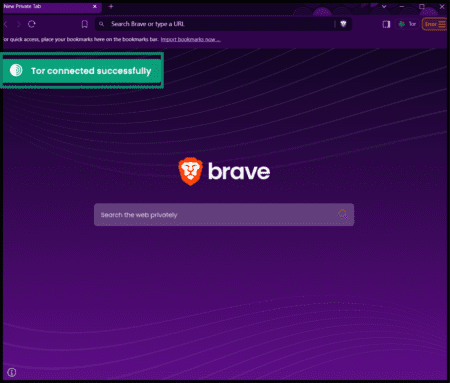Go forward using the forward arrow

point(19,24)
